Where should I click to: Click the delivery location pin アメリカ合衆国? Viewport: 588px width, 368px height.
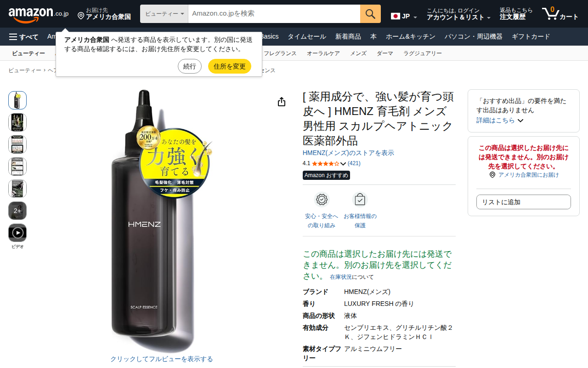(x=104, y=14)
